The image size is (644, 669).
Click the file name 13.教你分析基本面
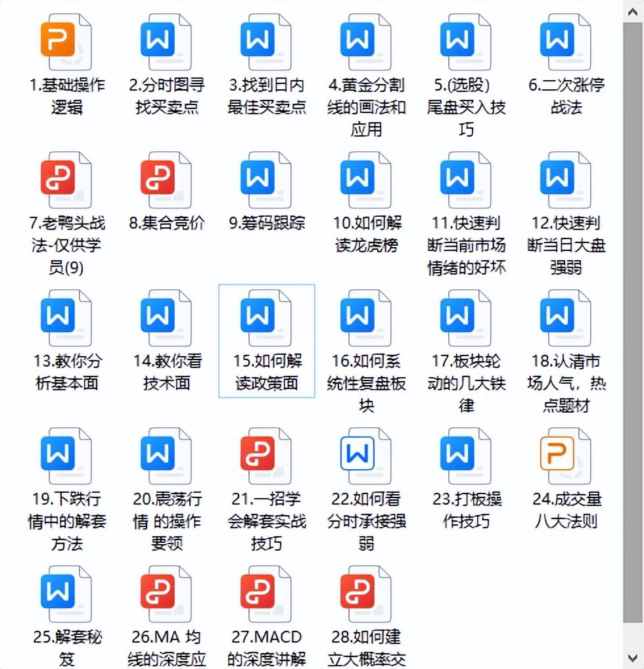[x=68, y=372]
